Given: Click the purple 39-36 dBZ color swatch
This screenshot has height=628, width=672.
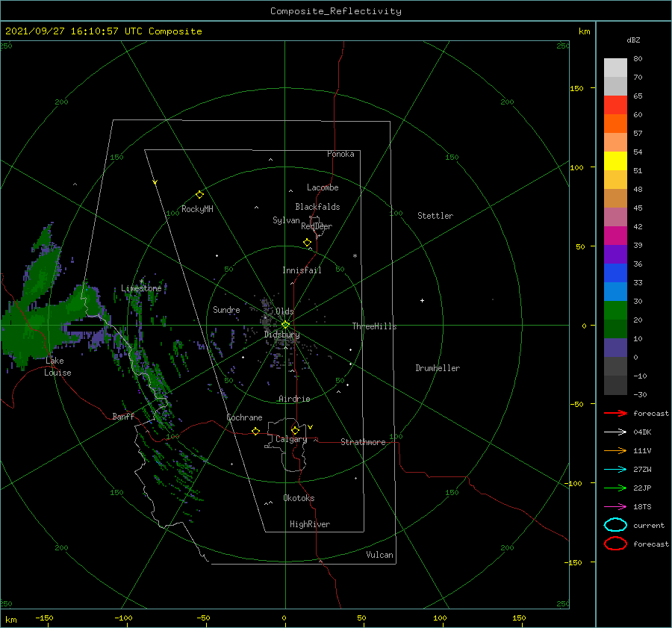Looking at the screenshot, I should pos(615,255).
